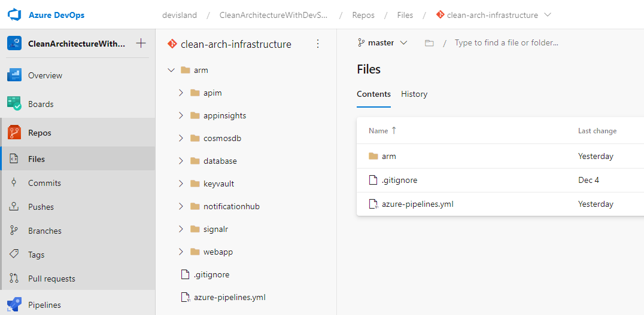Click the Azure DevOps logo icon

[14, 15]
